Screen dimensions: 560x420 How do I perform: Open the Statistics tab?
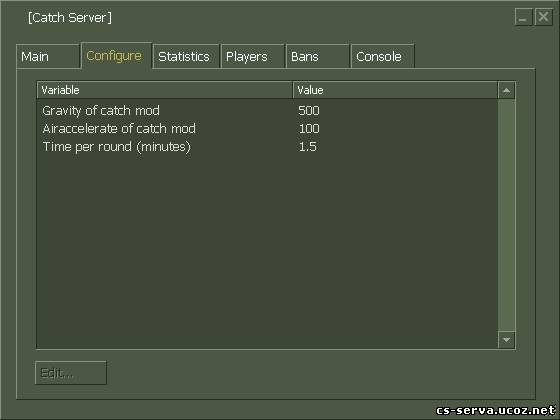pyautogui.click(x=186, y=56)
